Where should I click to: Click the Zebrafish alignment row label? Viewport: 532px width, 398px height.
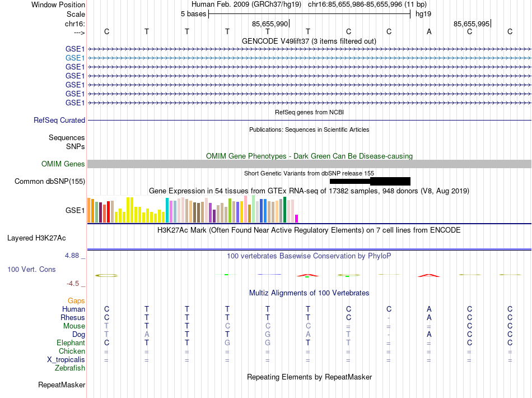pos(70,368)
